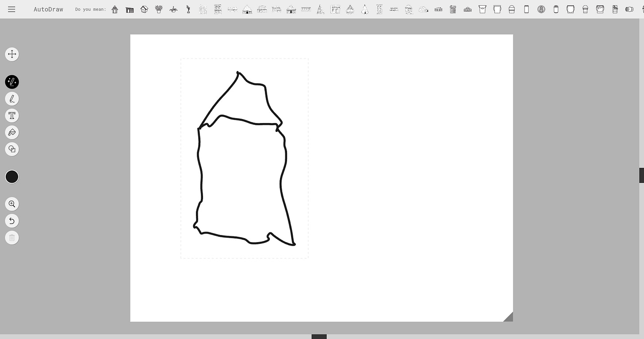The height and width of the screenshot is (339, 644).
Task: Select the AutoDraw tool with sparkle pen
Action: pos(12,81)
